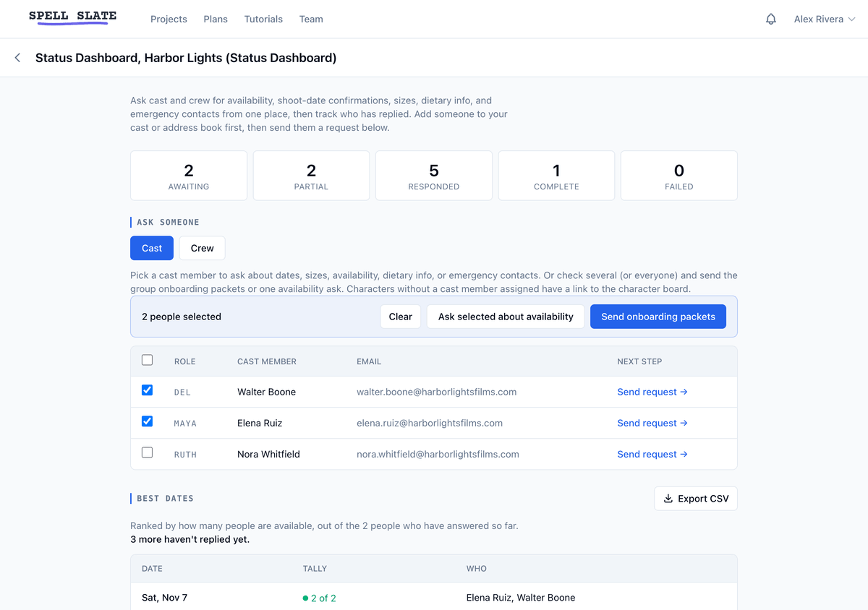This screenshot has height=610, width=868.
Task: Click the CAST MEMBER column header
Action: click(267, 361)
